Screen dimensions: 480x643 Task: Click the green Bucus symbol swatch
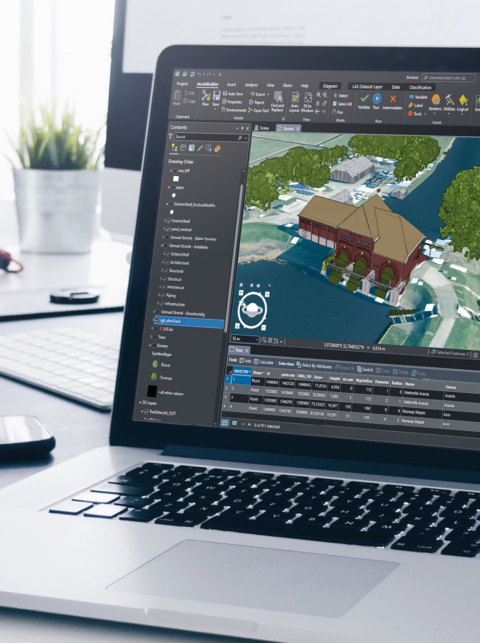pyautogui.click(x=155, y=364)
